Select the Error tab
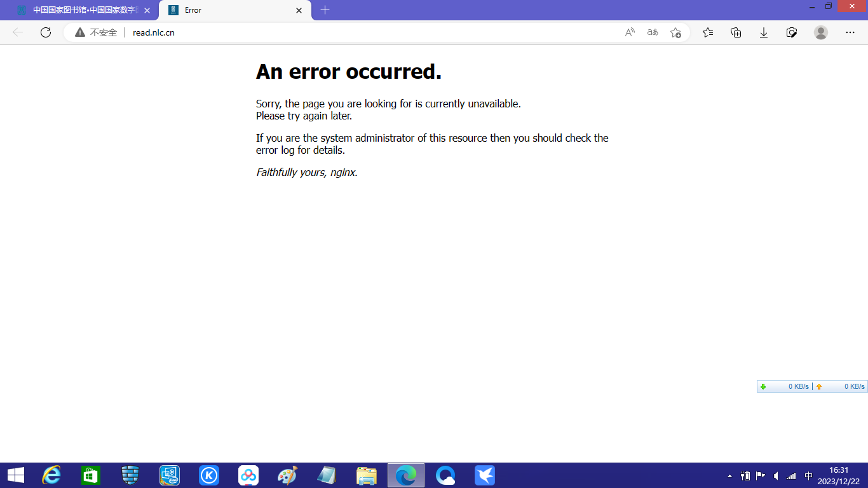868x488 pixels. click(229, 10)
